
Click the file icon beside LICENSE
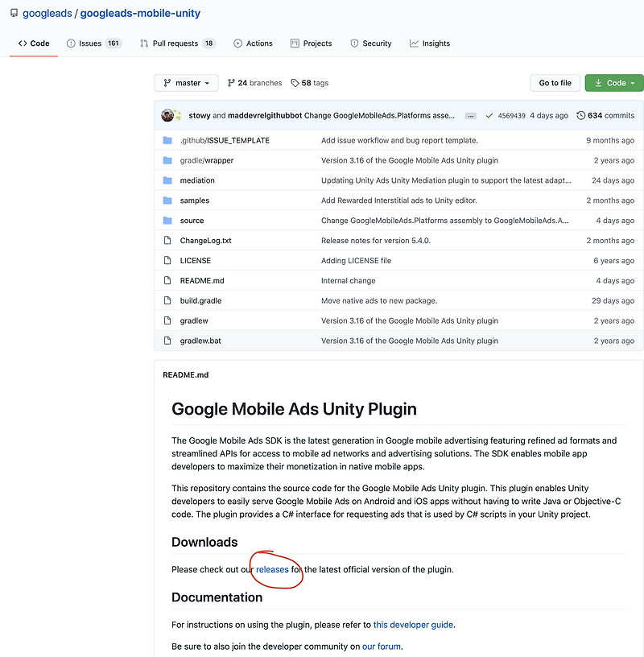point(167,260)
